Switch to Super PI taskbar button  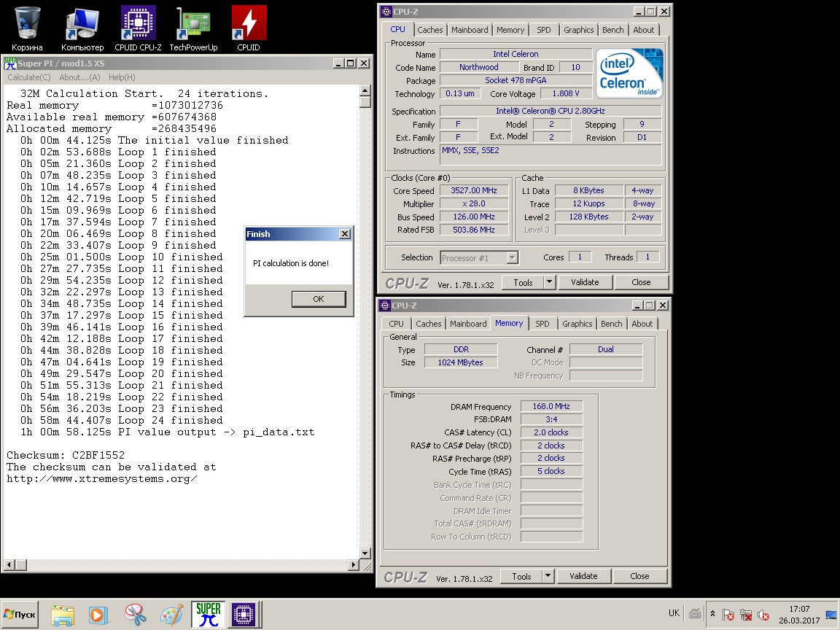pyautogui.click(x=208, y=615)
